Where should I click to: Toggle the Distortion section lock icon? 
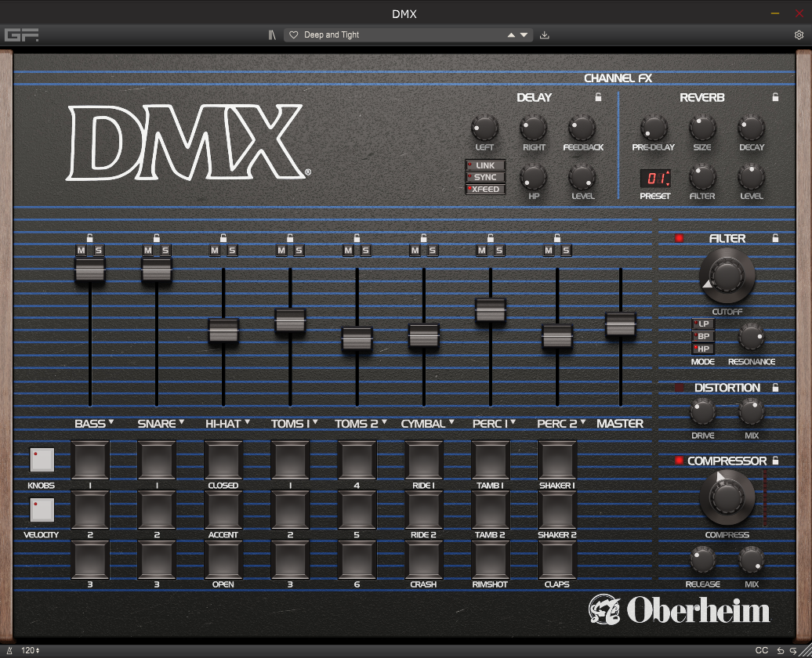(x=775, y=387)
